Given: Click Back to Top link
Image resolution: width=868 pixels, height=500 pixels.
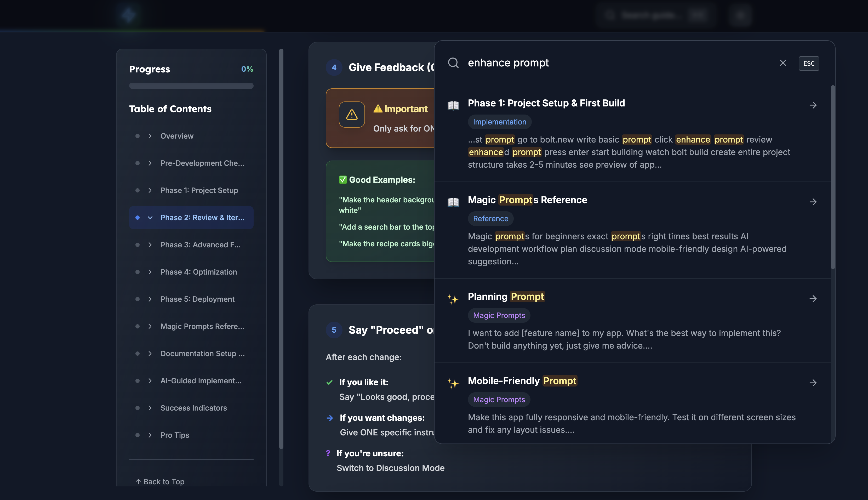Looking at the screenshot, I should (x=160, y=481).
